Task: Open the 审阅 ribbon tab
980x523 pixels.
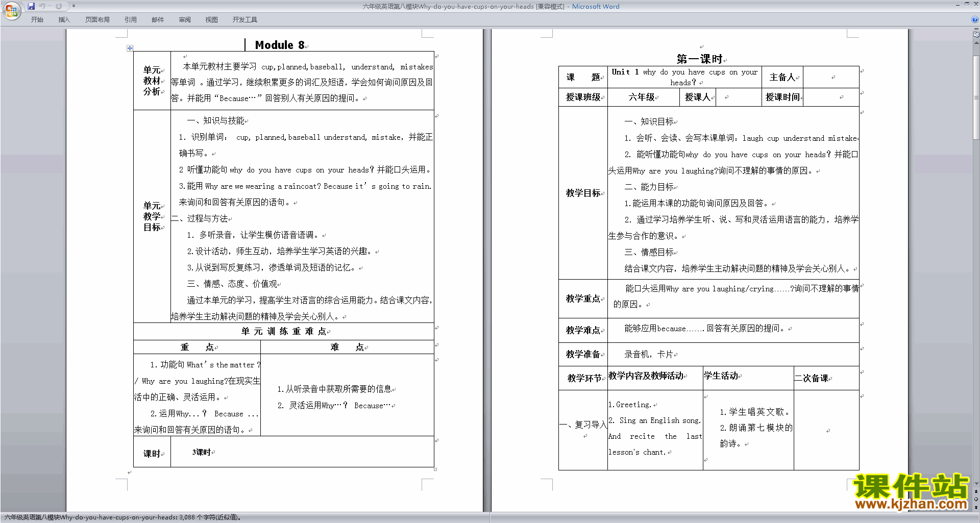Action: click(185, 19)
